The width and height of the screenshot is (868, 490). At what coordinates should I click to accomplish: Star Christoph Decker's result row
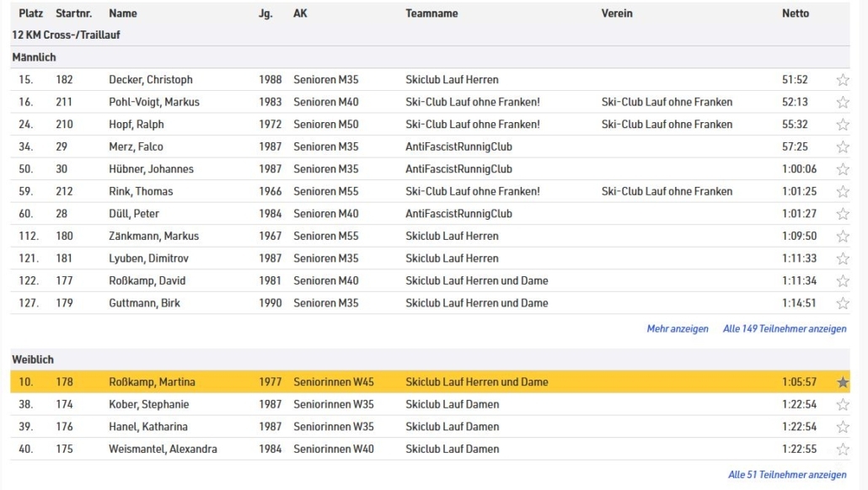click(842, 80)
